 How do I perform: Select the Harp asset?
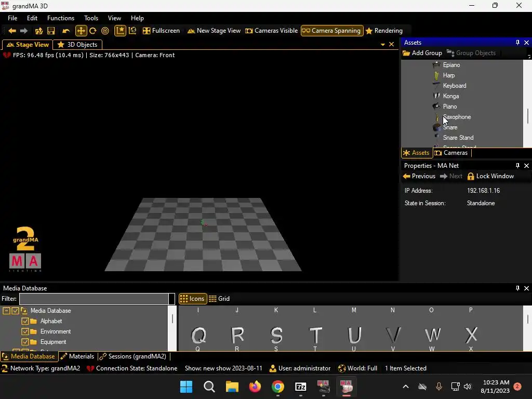point(448,75)
